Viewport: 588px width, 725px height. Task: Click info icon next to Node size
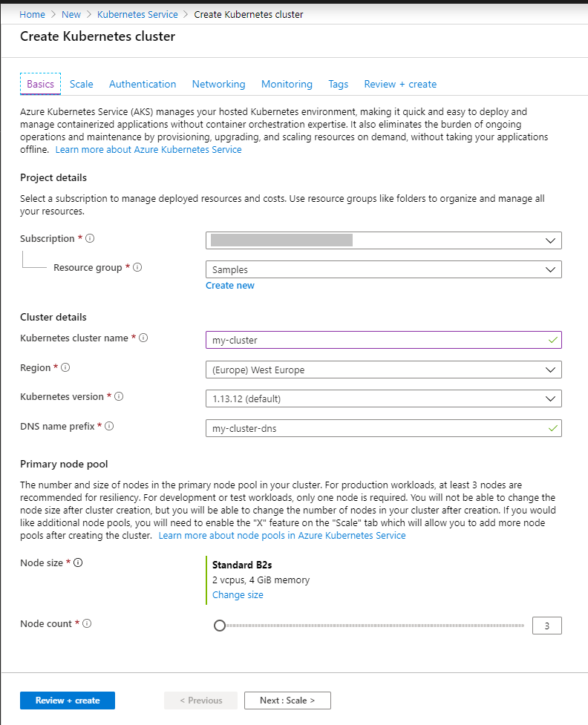click(78, 562)
